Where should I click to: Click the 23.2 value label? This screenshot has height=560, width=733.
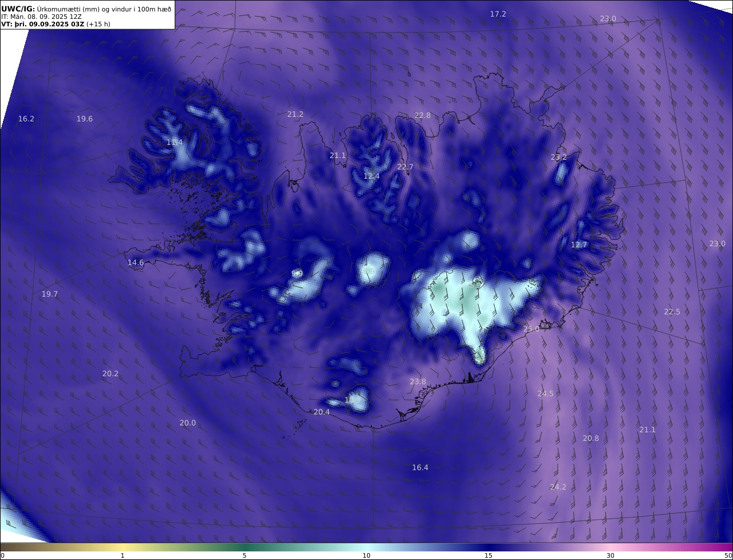tap(559, 157)
